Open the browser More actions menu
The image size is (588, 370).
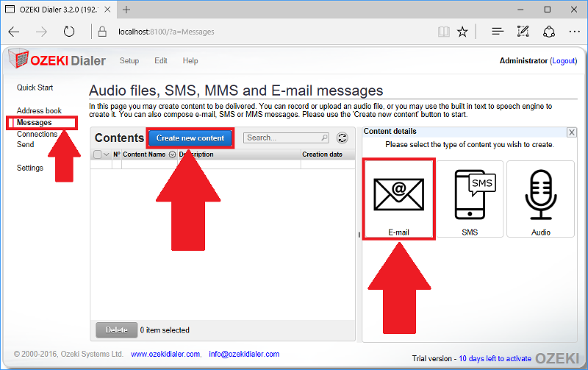coord(573,32)
